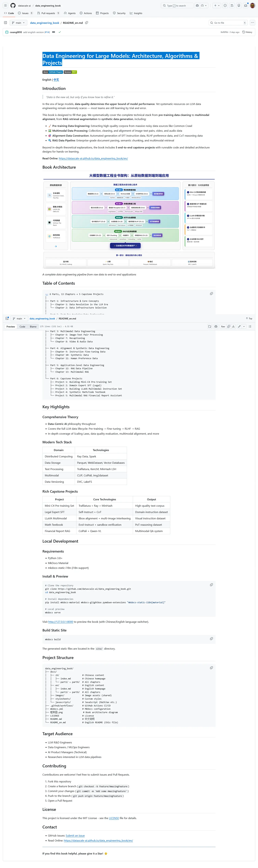Click the edit file pencil icon
Viewport: 258px width, 868px height.
pyautogui.click(x=239, y=327)
